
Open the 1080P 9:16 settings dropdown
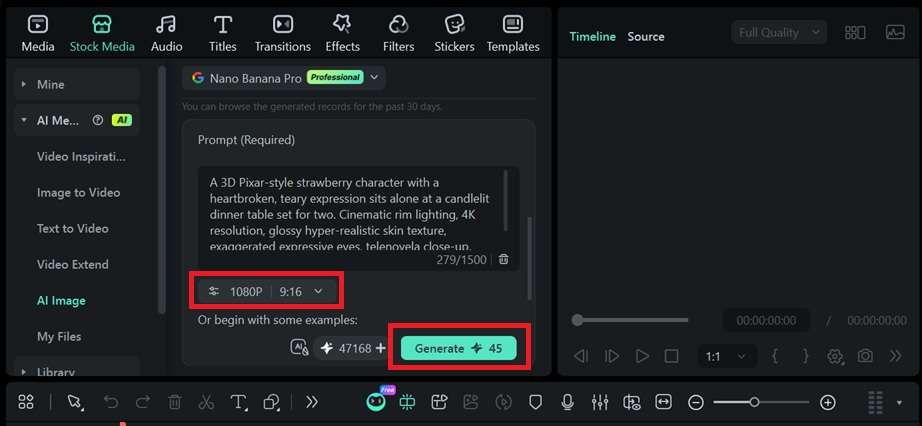[x=267, y=291]
